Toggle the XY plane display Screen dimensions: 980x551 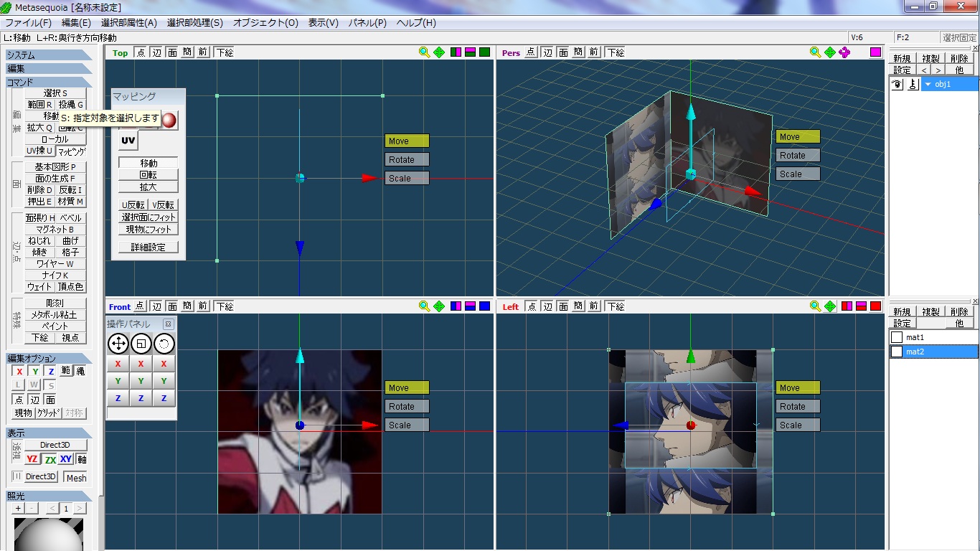coord(66,459)
